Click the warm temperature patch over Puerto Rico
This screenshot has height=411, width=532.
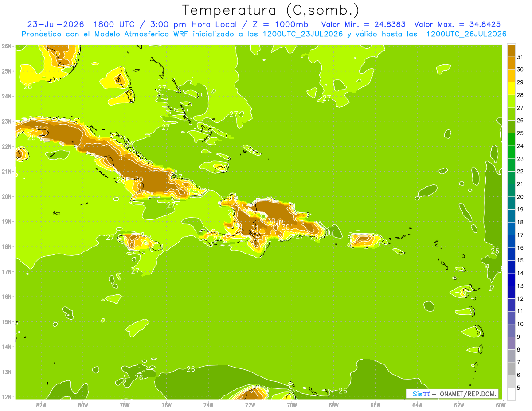coord(365,240)
